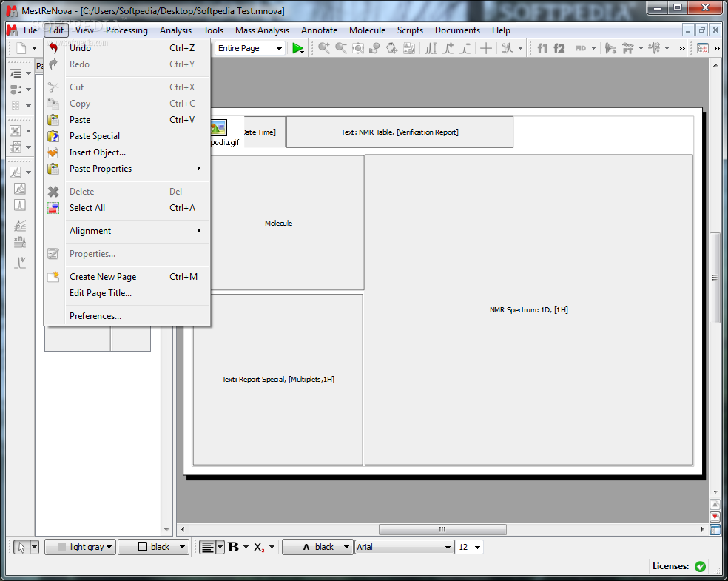Expand the FT dropdown arrow
This screenshot has height=581, width=728.
tap(641, 48)
